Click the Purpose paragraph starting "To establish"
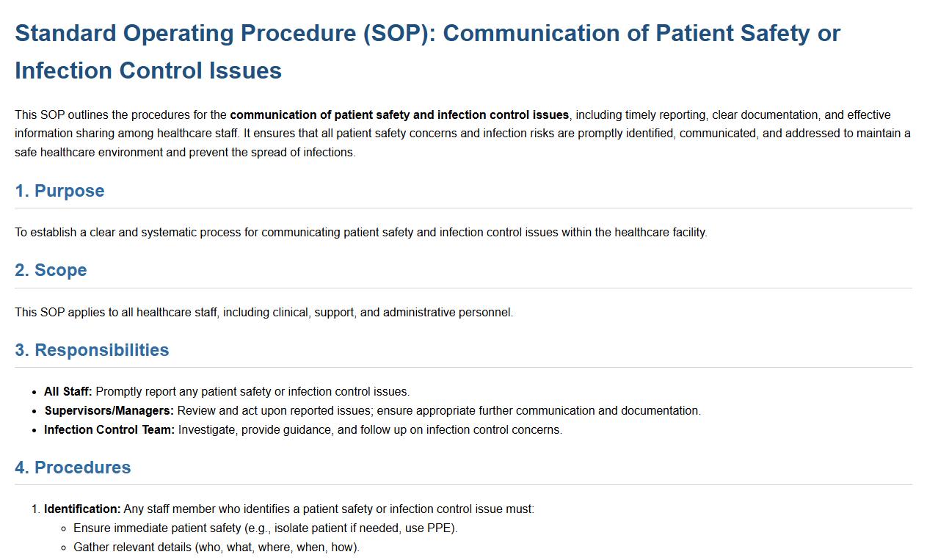This screenshot has height=560, width=927. click(x=360, y=232)
